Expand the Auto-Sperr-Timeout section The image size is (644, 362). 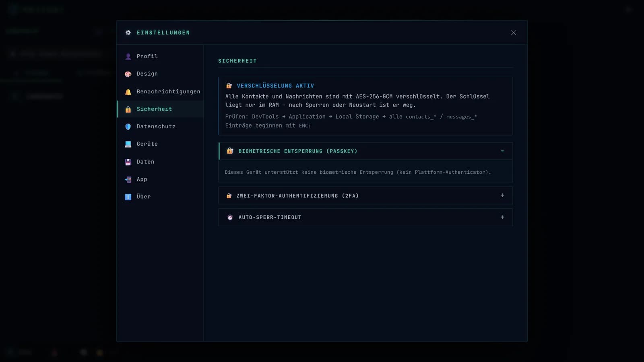[365, 217]
